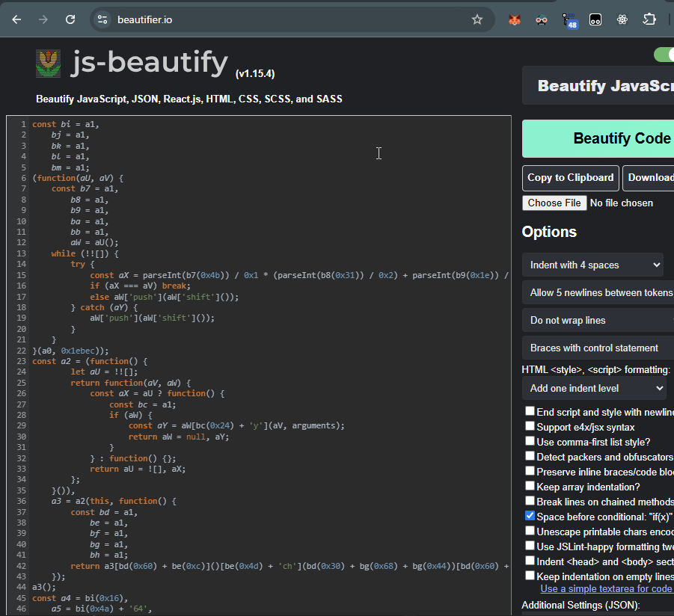Viewport: 674px width, 616px height.
Task: Click the extensions puzzle piece icon
Action: click(x=649, y=19)
